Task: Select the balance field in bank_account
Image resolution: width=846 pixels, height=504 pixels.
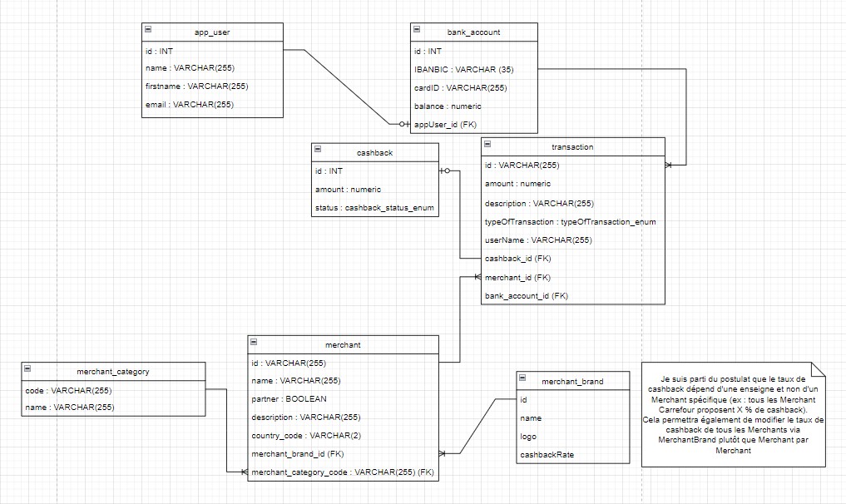Action: [x=441, y=106]
